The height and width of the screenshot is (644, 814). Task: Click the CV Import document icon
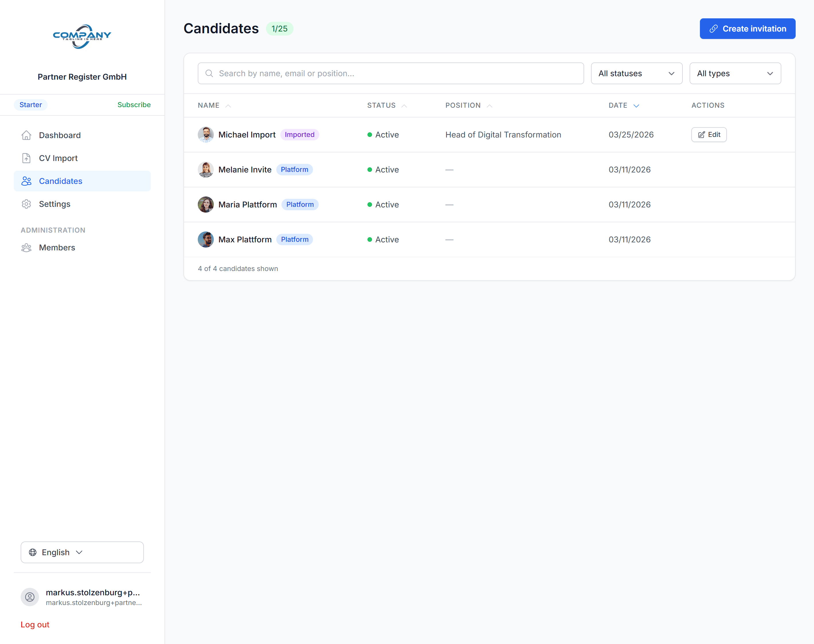26,158
